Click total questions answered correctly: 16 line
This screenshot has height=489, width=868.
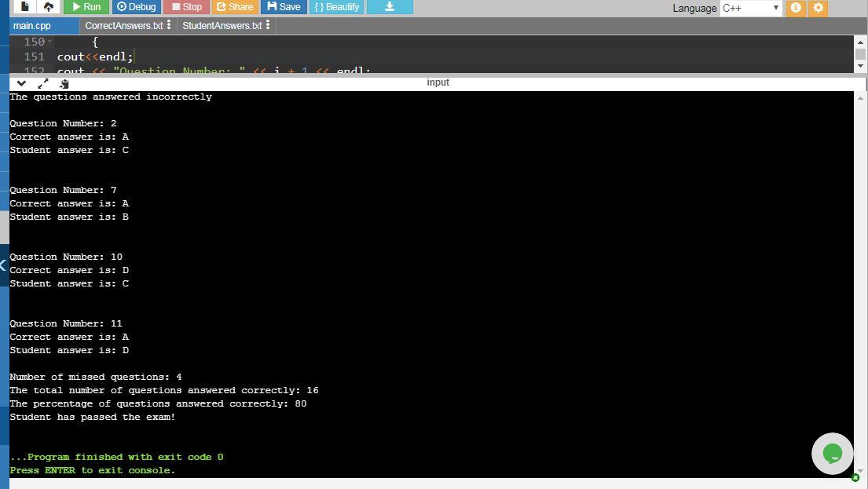coord(164,391)
